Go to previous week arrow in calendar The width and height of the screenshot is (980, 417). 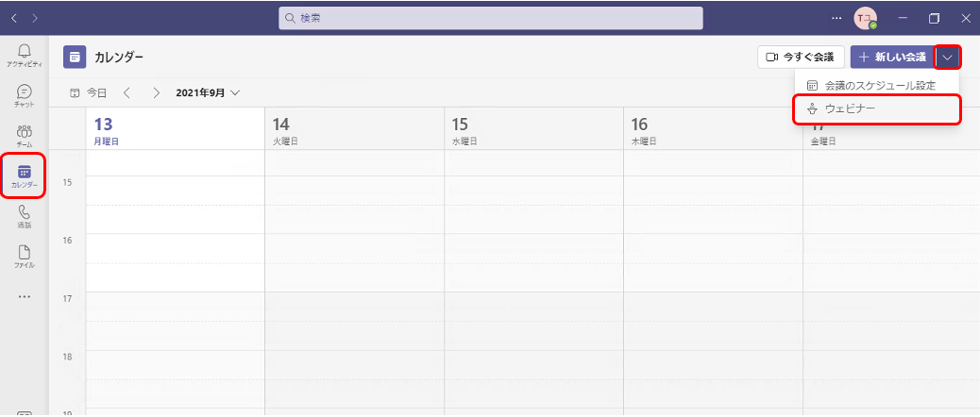click(127, 93)
